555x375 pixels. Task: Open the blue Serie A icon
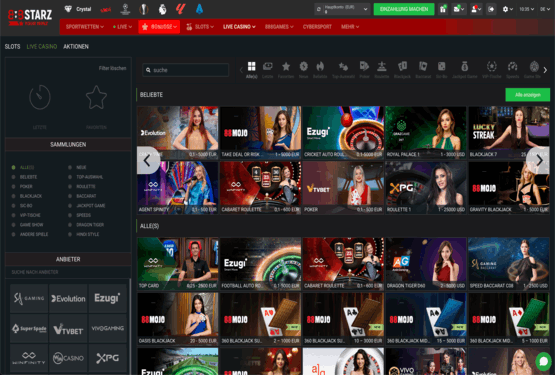[x=200, y=9]
